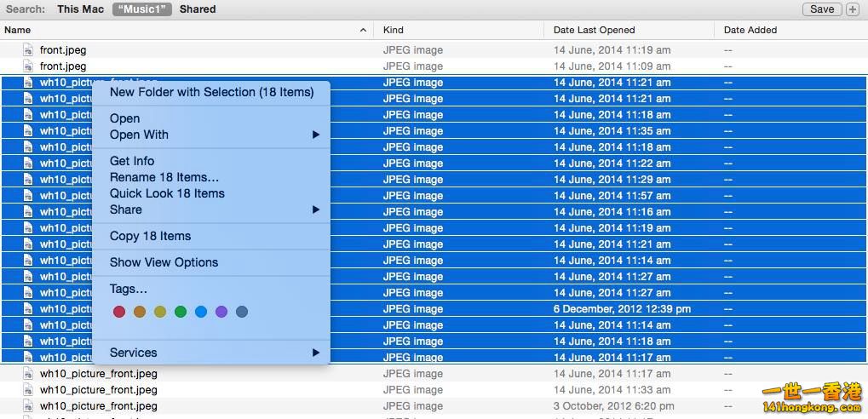This screenshot has height=419, width=868.
Task: Click the plus button to add search criteria
Action: coord(853,9)
